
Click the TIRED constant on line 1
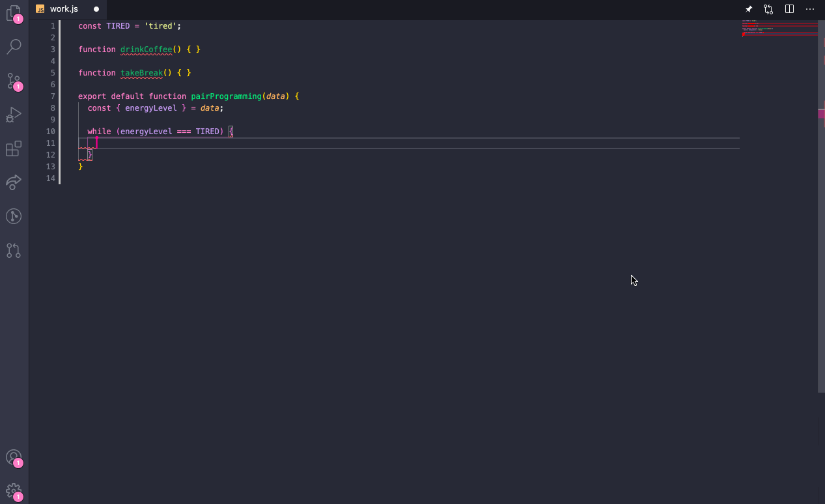click(118, 26)
